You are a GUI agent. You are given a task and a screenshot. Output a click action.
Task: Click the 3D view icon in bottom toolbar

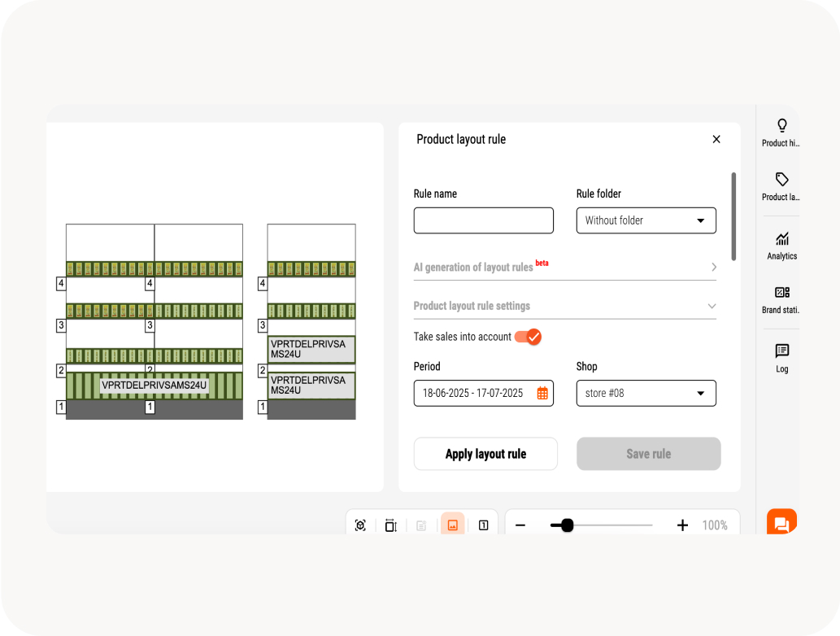360,525
